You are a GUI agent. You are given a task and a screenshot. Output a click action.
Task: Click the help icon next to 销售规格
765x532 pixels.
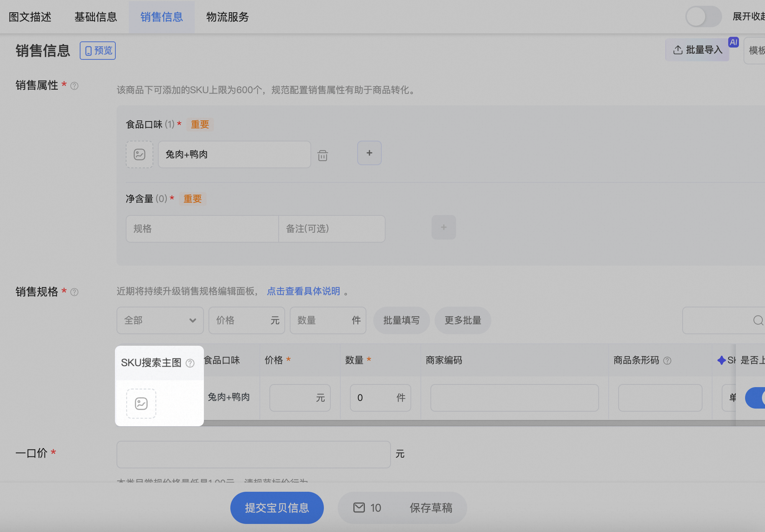[74, 292]
